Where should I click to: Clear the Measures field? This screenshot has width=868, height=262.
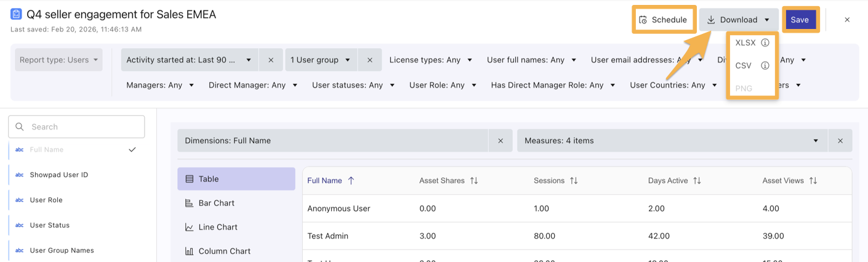pyautogui.click(x=840, y=141)
